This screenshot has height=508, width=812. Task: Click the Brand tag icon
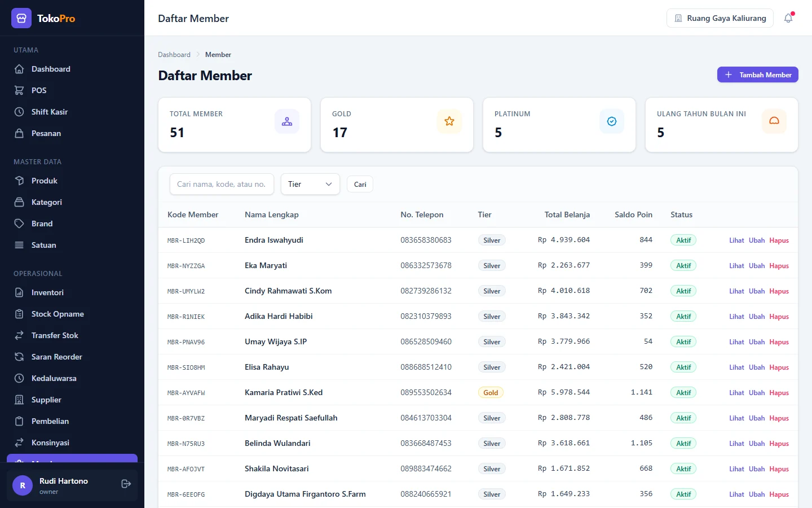click(19, 224)
